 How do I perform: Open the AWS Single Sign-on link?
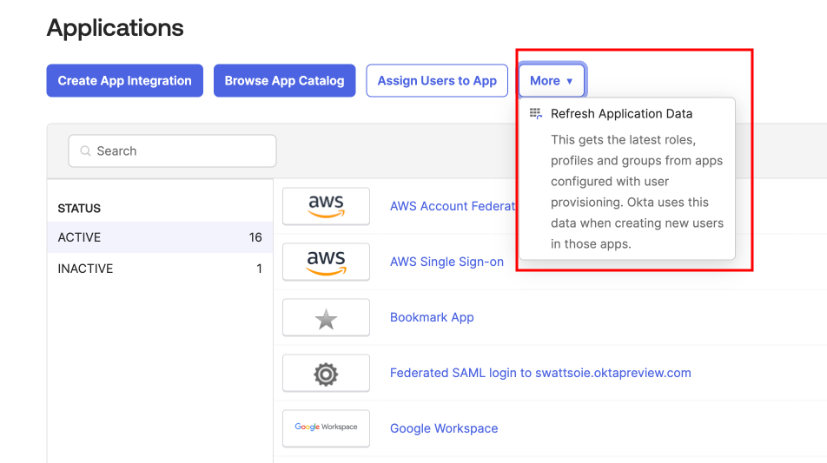tap(446, 262)
